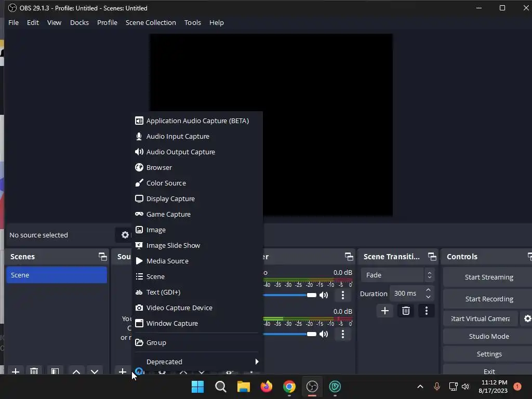
Task: Add a Text (GDI+) source
Action: 197,292
